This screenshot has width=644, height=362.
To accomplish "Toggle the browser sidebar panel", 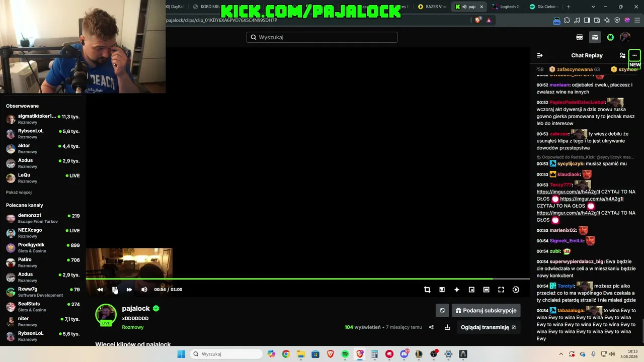I will click(587, 21).
